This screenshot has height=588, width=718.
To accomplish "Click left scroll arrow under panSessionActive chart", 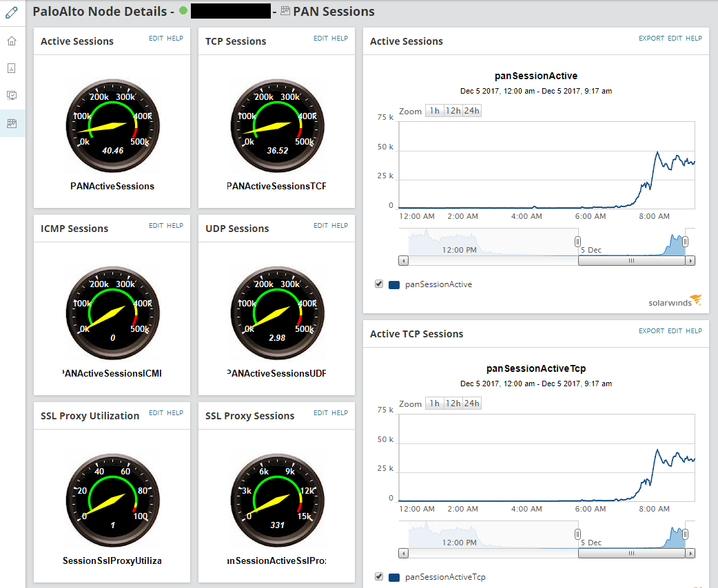I will [403, 261].
